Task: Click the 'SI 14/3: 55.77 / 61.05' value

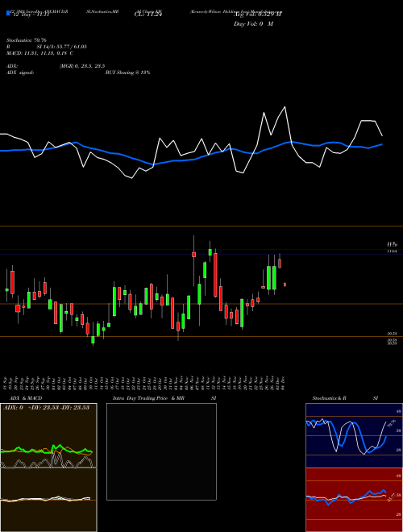Action: click(x=61, y=47)
